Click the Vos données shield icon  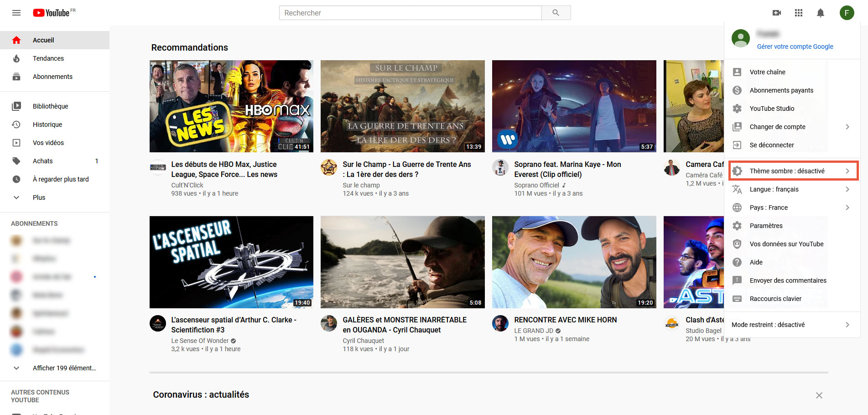pos(737,244)
